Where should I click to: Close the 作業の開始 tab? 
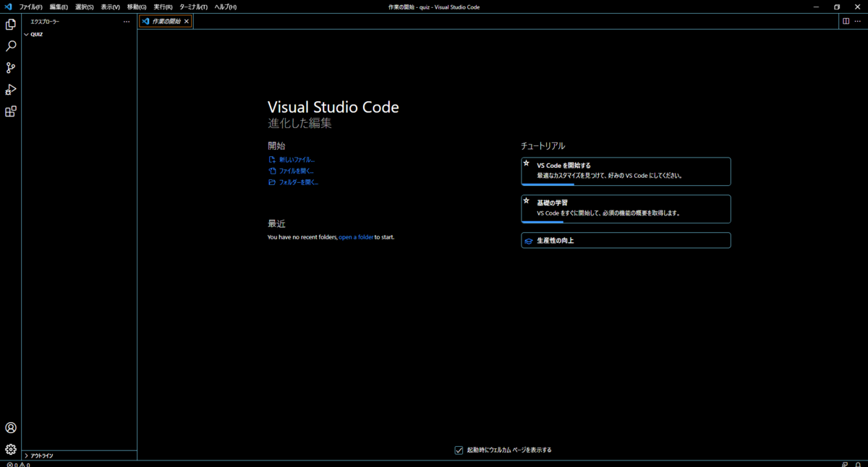187,22
